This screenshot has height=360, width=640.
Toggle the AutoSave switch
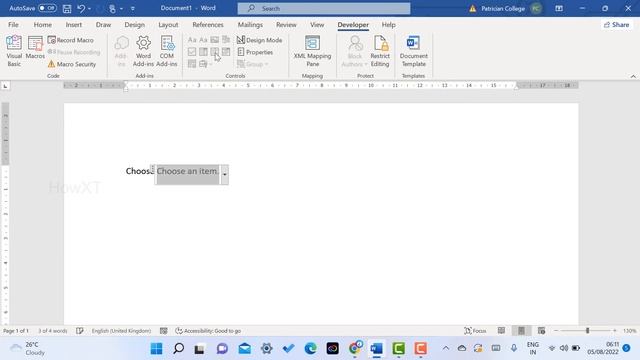[47, 8]
